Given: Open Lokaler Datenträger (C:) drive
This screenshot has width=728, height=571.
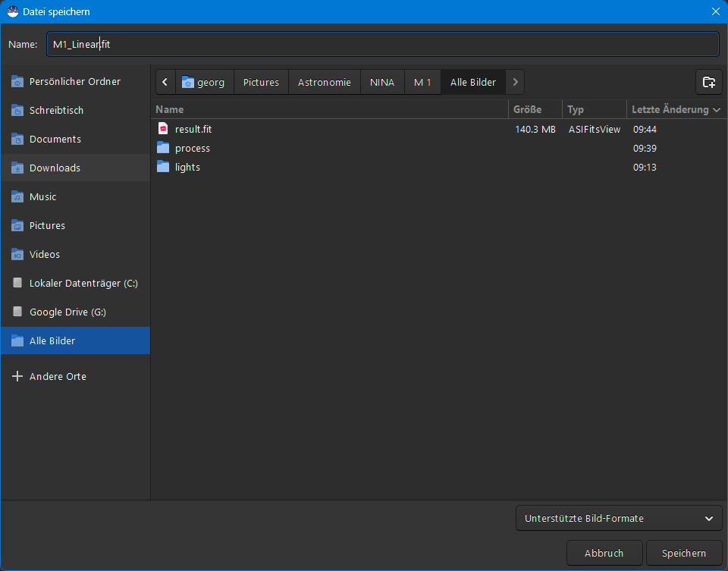Looking at the screenshot, I should tap(83, 283).
